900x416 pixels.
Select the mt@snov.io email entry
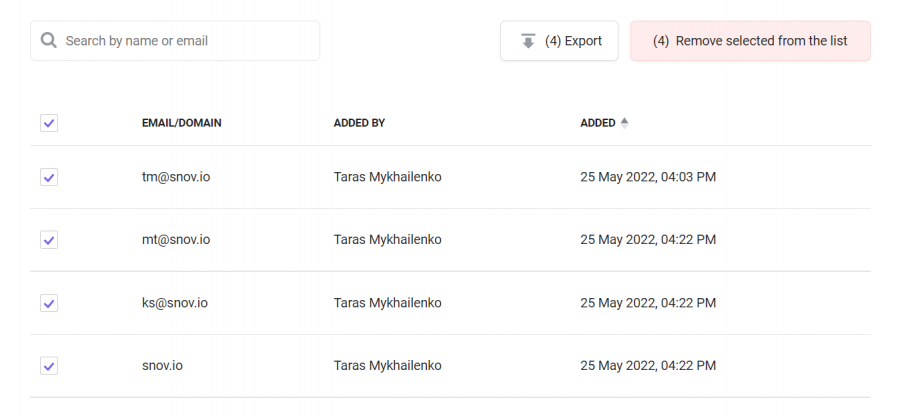click(176, 239)
